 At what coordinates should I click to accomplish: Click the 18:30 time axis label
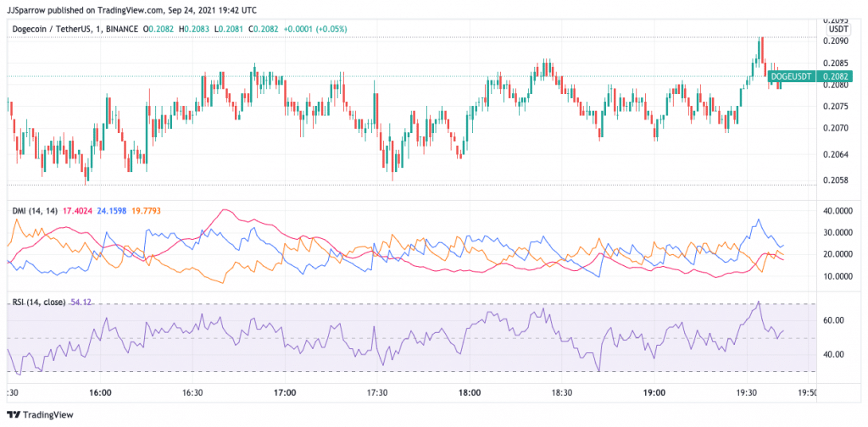pos(562,393)
